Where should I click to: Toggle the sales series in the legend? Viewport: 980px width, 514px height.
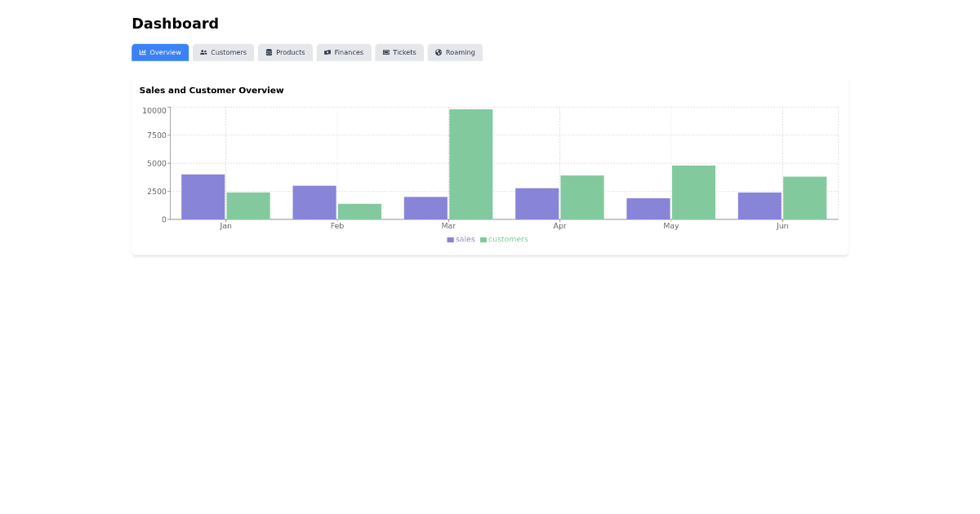coord(465,239)
